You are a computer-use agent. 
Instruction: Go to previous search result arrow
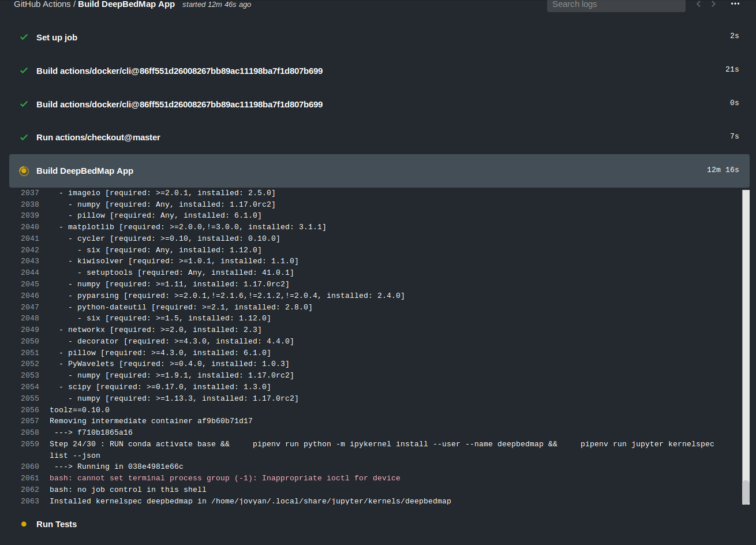tap(698, 4)
